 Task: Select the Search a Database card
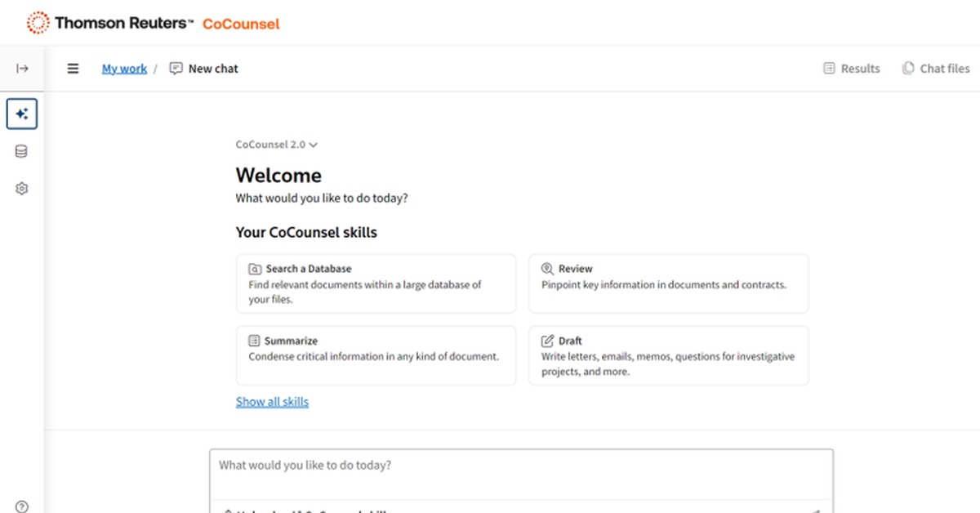(376, 283)
